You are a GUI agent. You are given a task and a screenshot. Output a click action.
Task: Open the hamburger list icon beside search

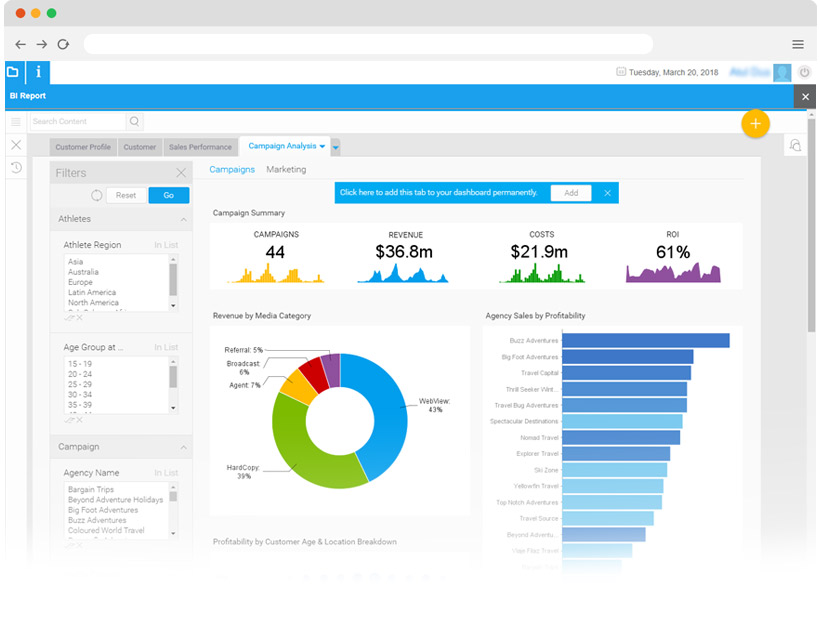pos(16,121)
